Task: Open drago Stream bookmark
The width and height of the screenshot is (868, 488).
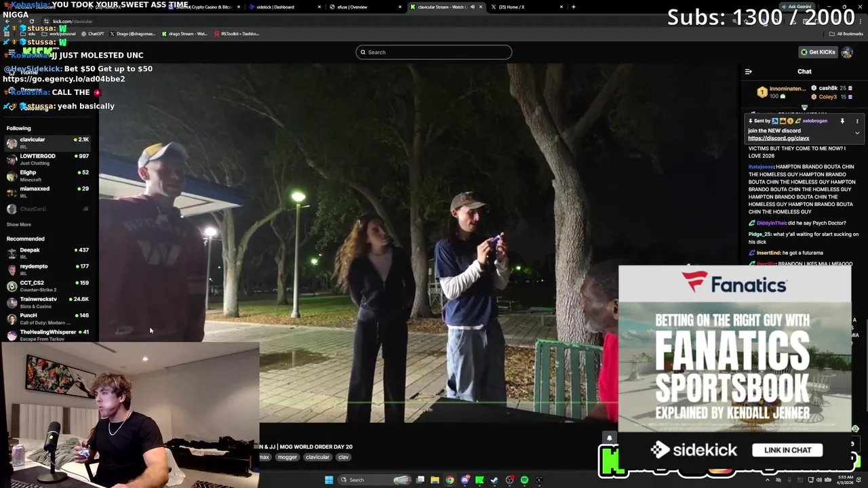Action: click(184, 33)
